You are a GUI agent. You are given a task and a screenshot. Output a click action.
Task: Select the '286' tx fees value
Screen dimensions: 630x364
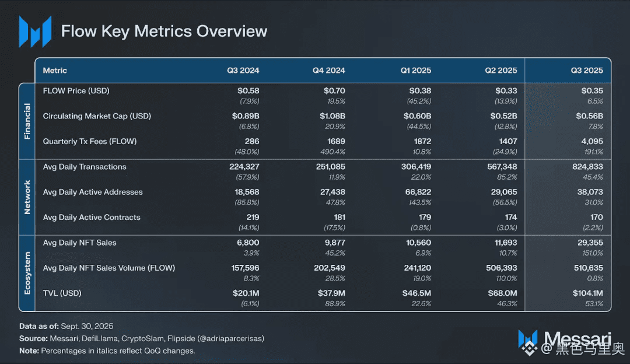coord(252,141)
